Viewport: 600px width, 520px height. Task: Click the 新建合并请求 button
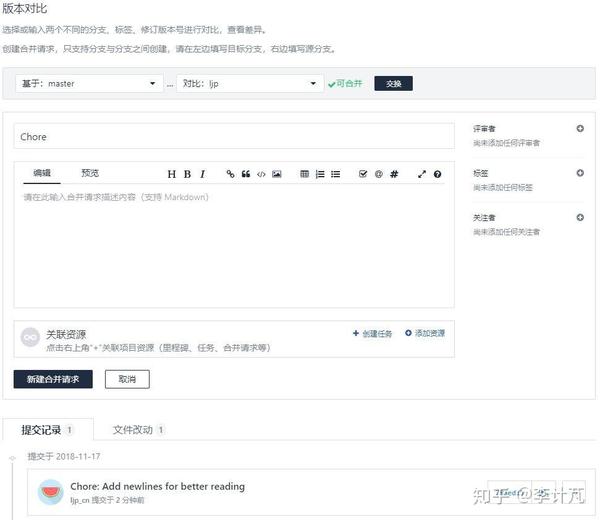tap(53, 379)
